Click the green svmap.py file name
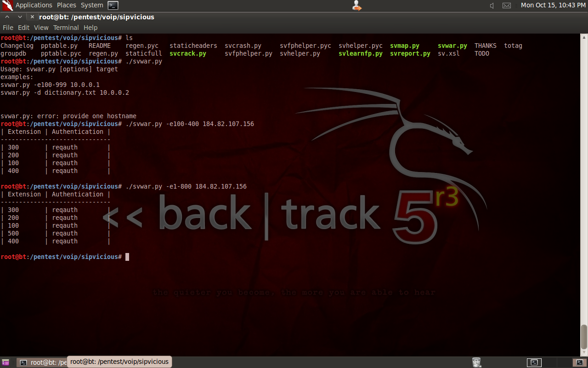This screenshot has height=368, width=588. click(405, 46)
